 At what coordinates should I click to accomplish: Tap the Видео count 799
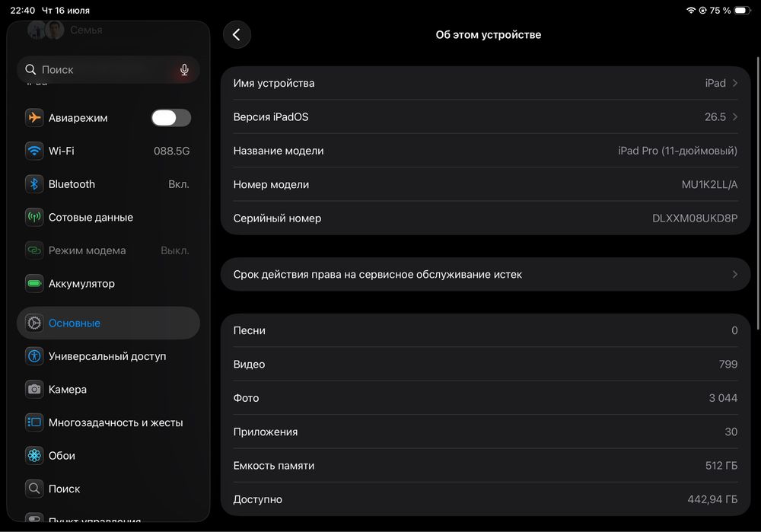(x=728, y=364)
